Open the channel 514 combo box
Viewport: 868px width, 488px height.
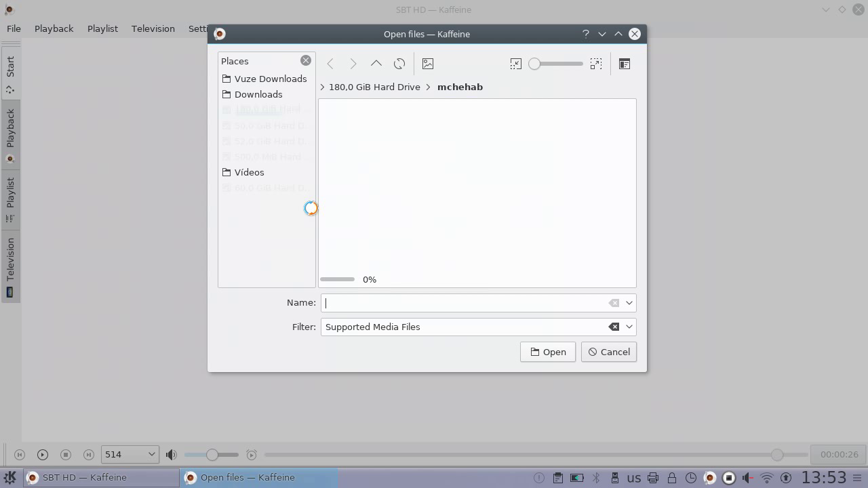pyautogui.click(x=130, y=455)
